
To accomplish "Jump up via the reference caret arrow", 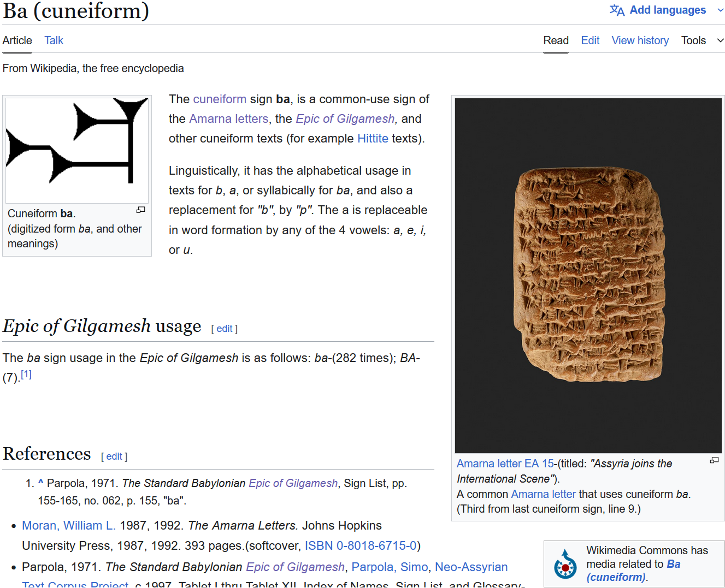I will (40, 483).
